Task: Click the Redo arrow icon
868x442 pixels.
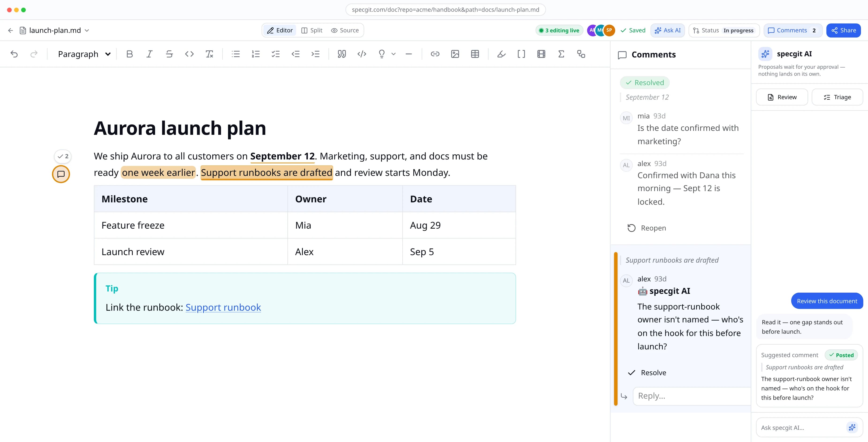Action: pyautogui.click(x=34, y=54)
